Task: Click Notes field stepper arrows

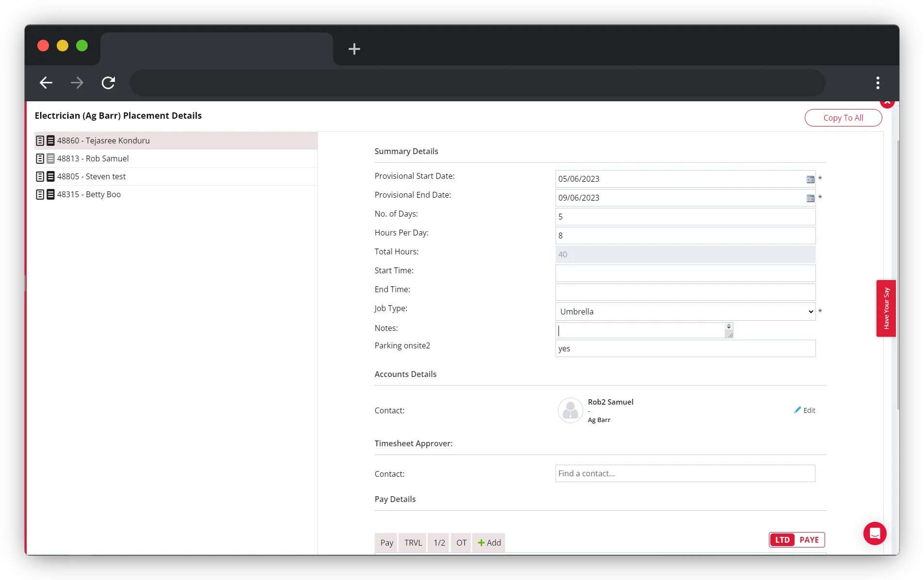Action: [x=729, y=327]
